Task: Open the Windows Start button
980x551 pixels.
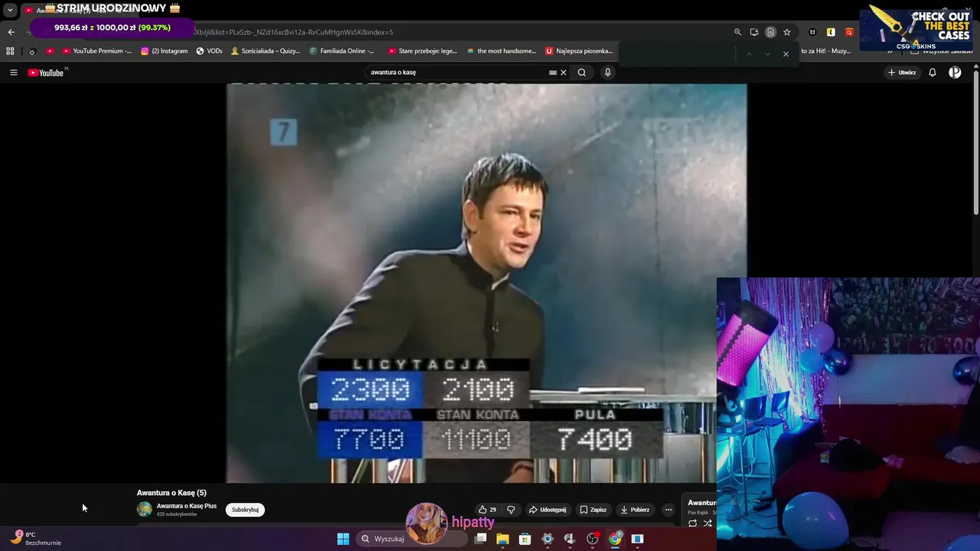Action: [343, 539]
